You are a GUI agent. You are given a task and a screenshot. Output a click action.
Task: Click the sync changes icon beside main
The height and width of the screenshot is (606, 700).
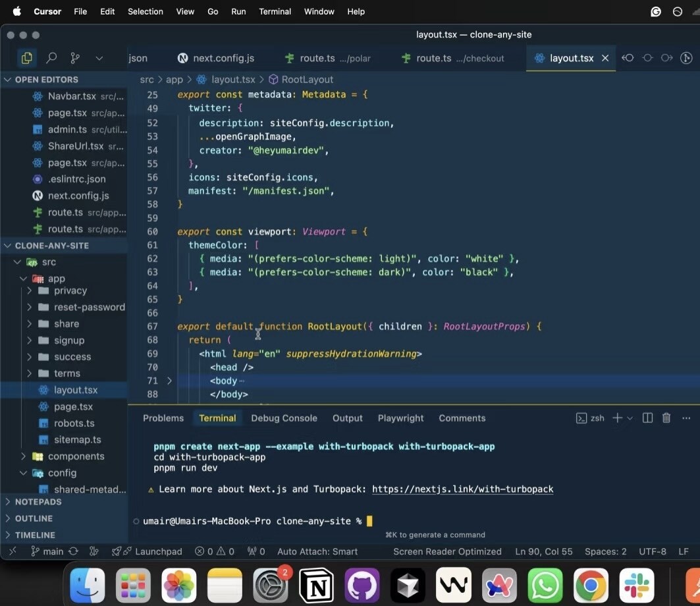pyautogui.click(x=73, y=551)
